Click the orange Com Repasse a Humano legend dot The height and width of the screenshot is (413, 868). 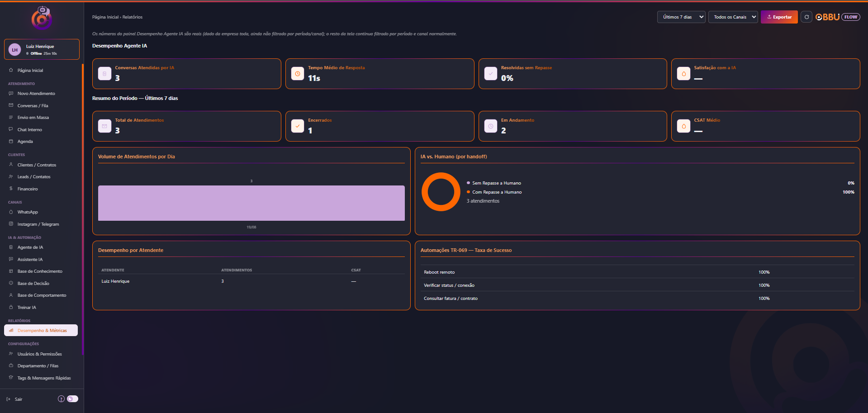tap(468, 192)
